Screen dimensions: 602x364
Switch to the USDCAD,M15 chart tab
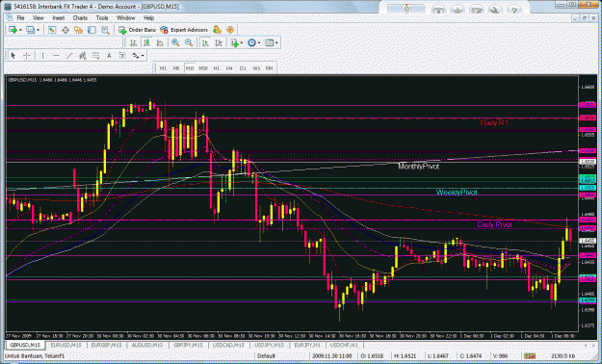228,345
